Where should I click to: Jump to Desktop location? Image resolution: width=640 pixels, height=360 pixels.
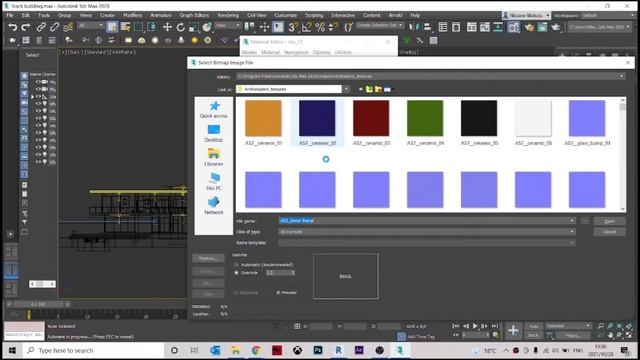pos(213,133)
